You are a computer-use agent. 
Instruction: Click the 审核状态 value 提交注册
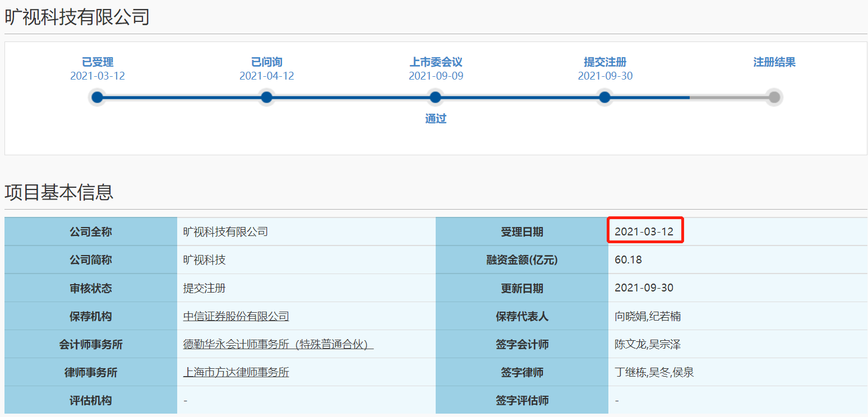205,289
